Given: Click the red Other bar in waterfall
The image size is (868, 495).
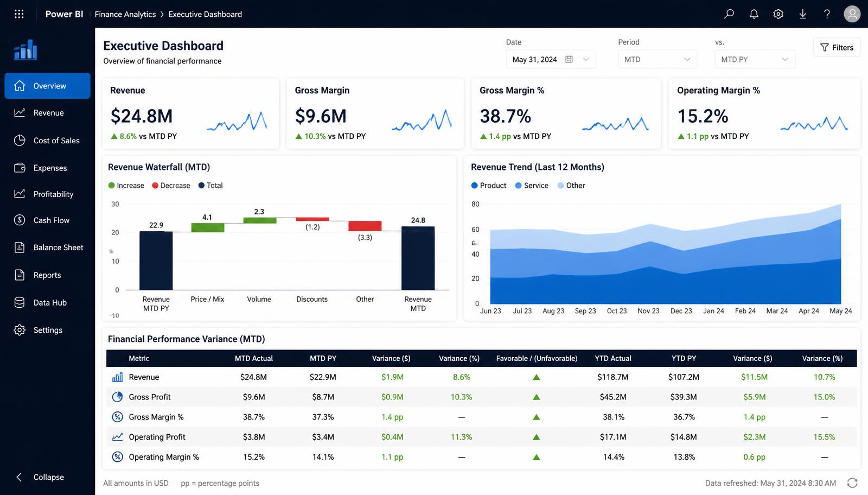Looking at the screenshot, I should [x=365, y=226].
